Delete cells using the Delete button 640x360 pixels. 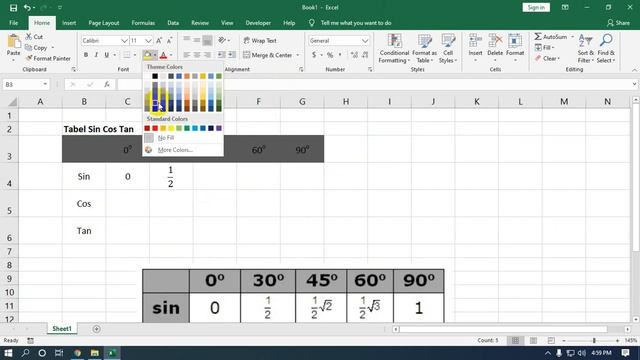495,49
